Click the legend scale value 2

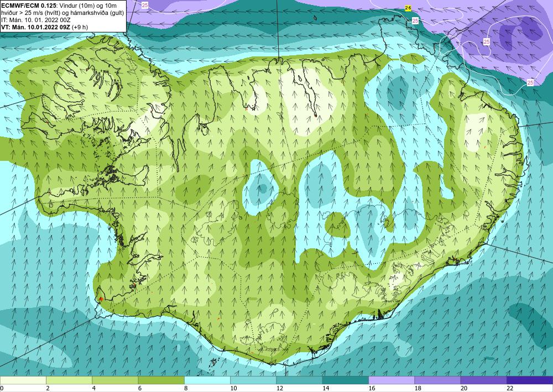point(48,389)
